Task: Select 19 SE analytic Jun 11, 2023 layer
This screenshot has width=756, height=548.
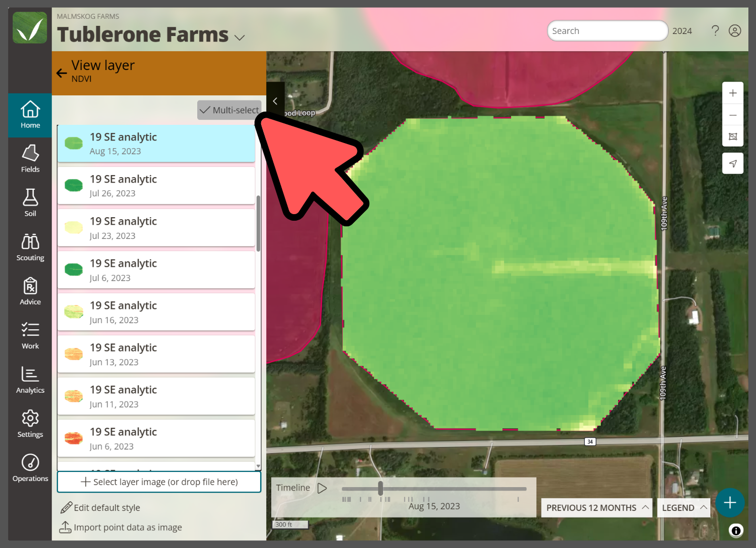Action: click(156, 396)
